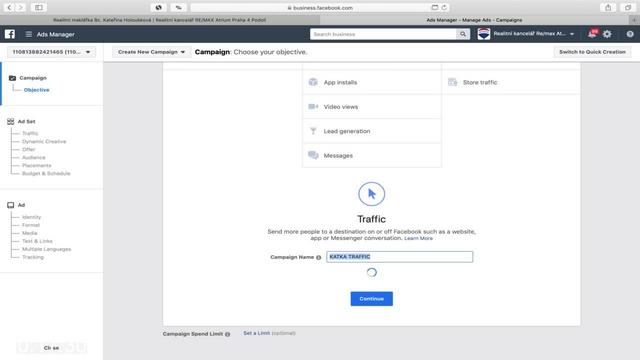Click Switch to Quick Creation button
This screenshot has width=640, height=360.
tap(592, 52)
